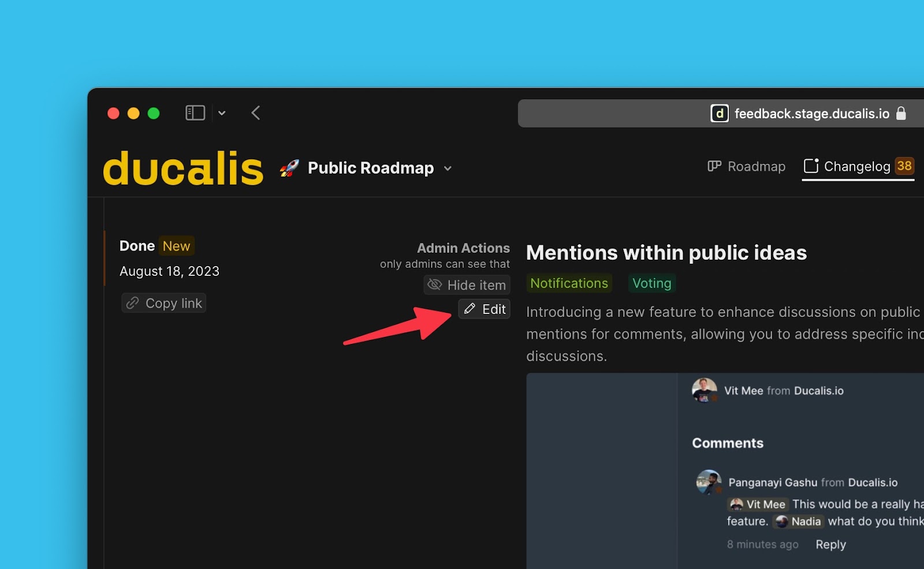Click the rocket emoji beside Public Roadmap

coord(289,168)
